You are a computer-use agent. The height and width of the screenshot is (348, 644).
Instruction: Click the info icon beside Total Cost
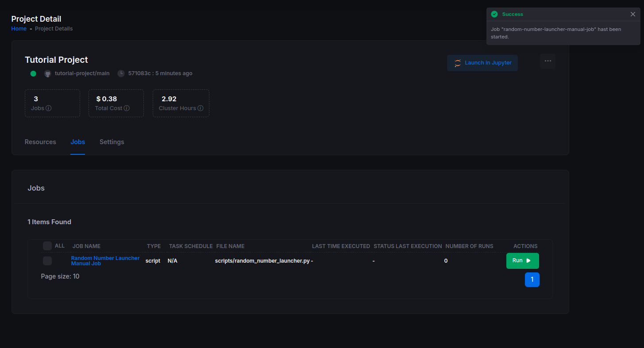pyautogui.click(x=127, y=108)
